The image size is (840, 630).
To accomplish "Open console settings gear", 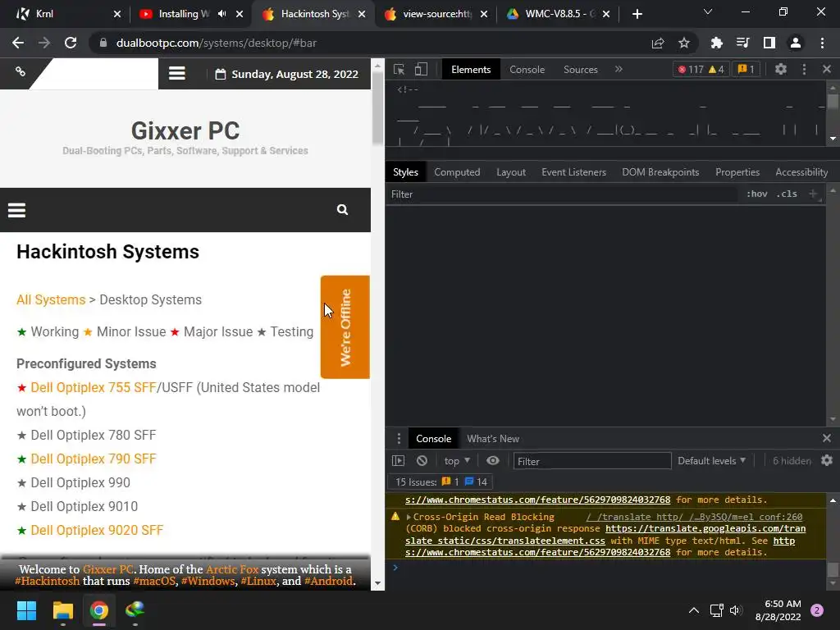I will tap(827, 461).
